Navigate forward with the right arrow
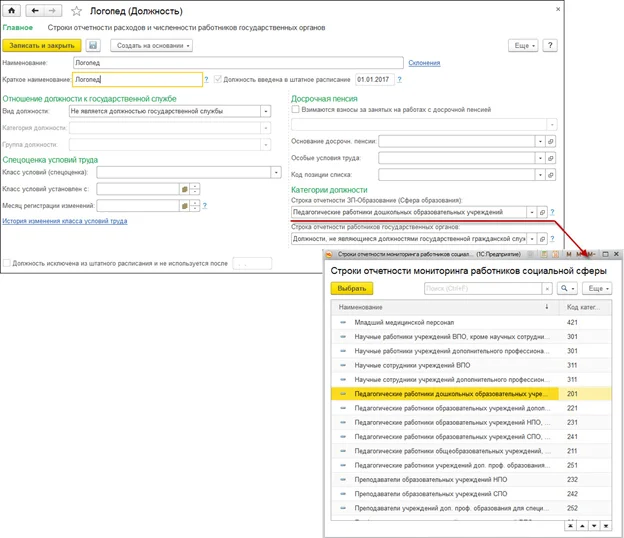 coord(53,11)
